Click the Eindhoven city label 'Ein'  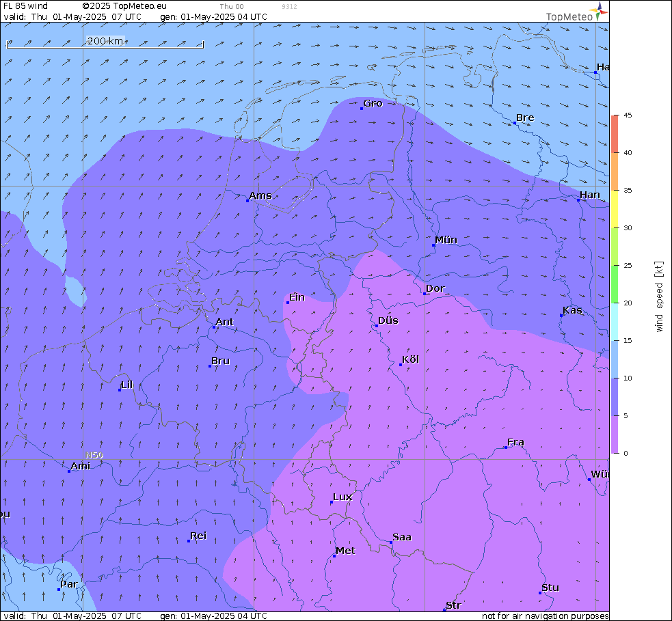(297, 296)
